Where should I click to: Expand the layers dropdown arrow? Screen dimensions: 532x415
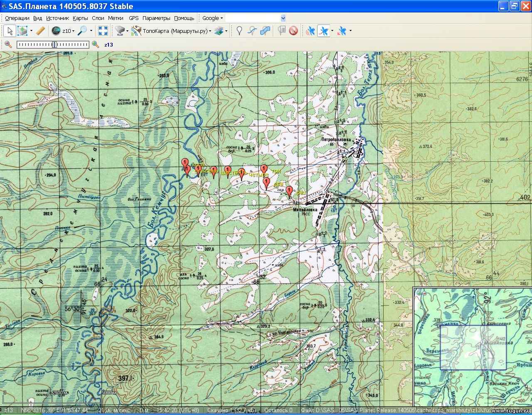(x=227, y=31)
